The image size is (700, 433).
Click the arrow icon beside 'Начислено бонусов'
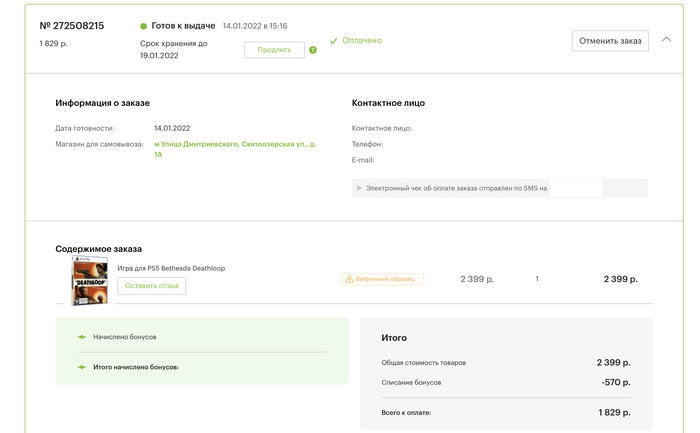pos(82,337)
